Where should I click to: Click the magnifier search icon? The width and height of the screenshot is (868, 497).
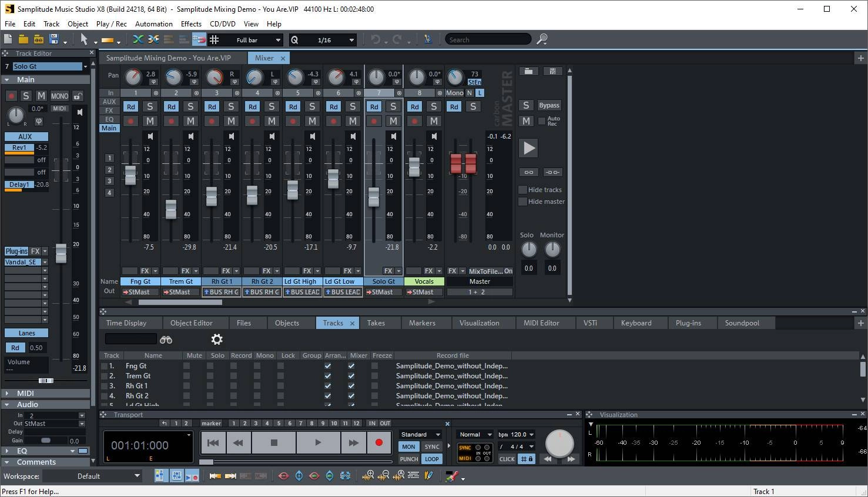click(x=542, y=39)
